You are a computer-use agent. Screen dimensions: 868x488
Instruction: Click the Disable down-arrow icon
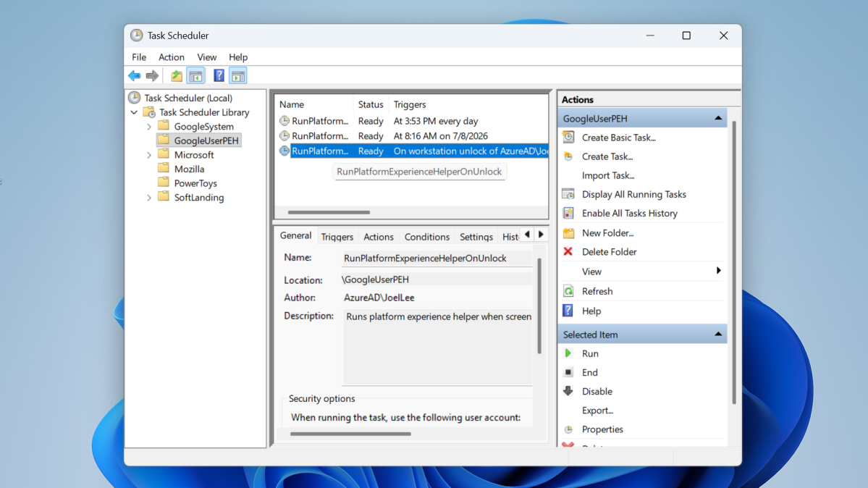pyautogui.click(x=568, y=391)
